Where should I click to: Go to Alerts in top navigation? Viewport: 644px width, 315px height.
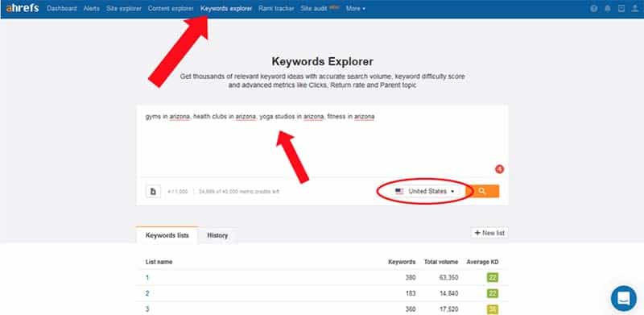(91, 8)
